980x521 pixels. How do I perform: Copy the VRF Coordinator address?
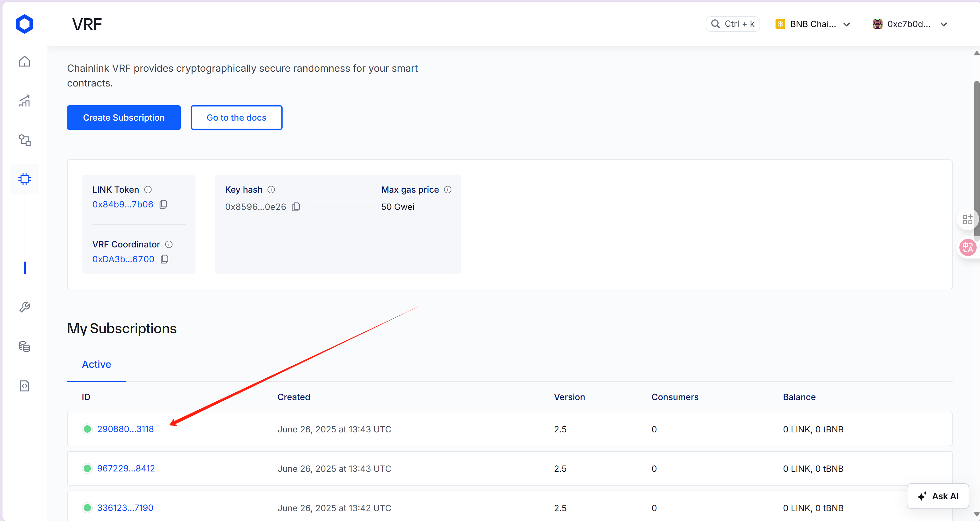164,259
